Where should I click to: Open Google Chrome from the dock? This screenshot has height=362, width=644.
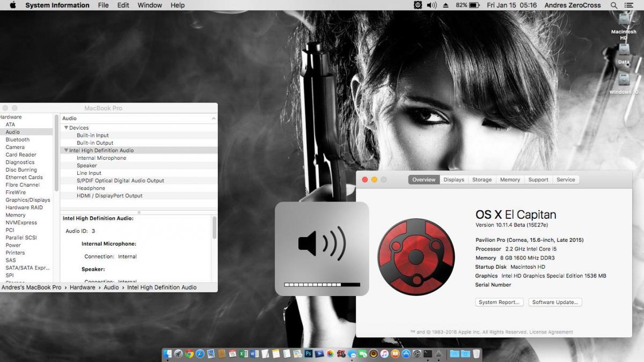(x=189, y=354)
